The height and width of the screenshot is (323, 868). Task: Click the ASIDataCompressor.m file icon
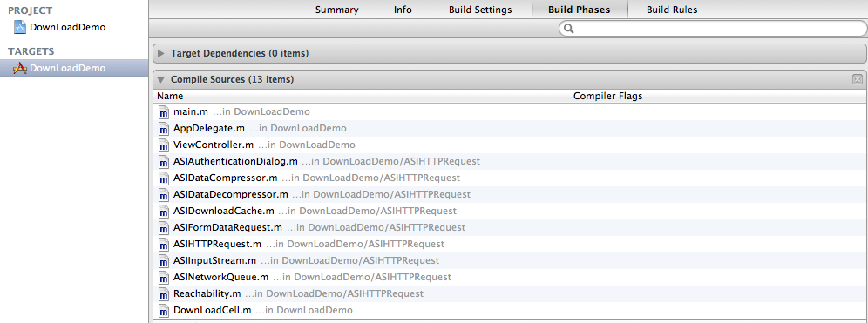tap(163, 178)
